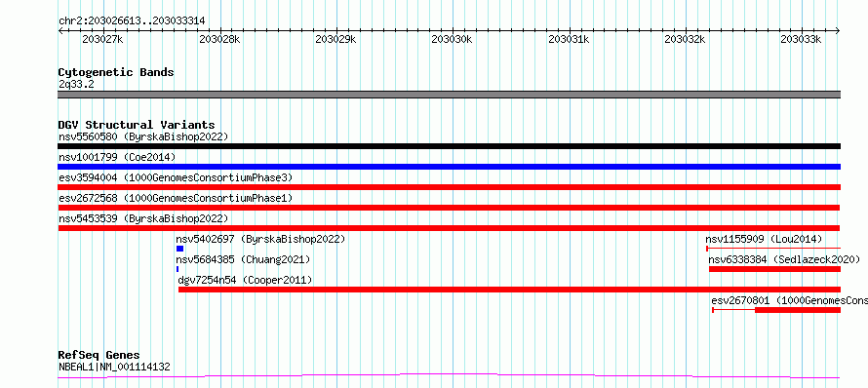
Task: Click the 203027k ruler tick label
Action: 102,39
